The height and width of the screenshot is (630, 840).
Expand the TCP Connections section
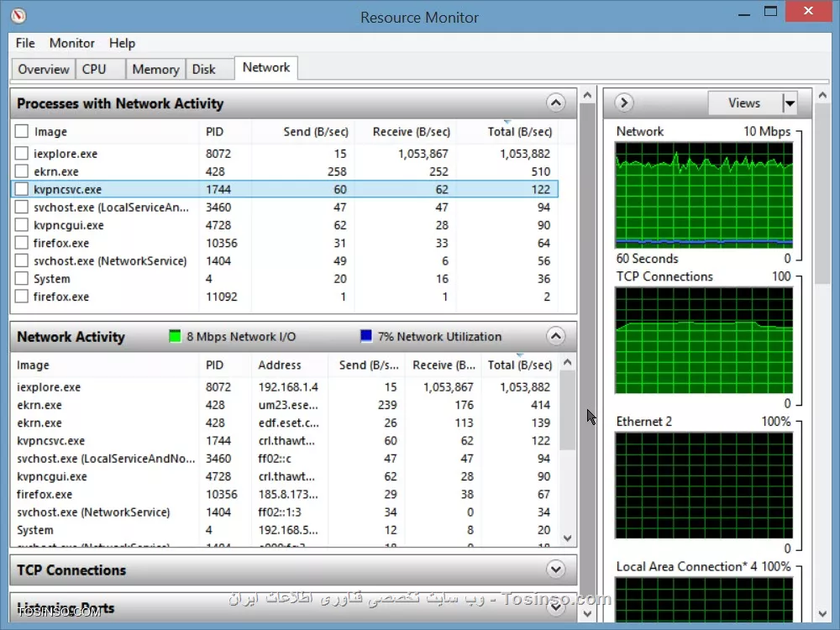tap(555, 570)
